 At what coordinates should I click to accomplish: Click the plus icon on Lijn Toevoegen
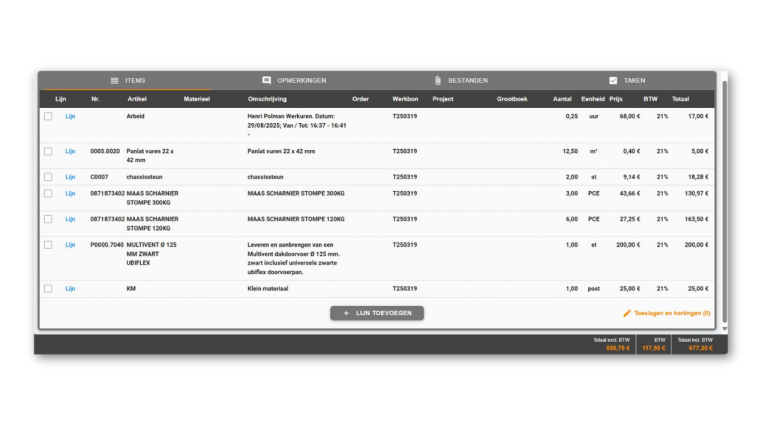pos(346,313)
